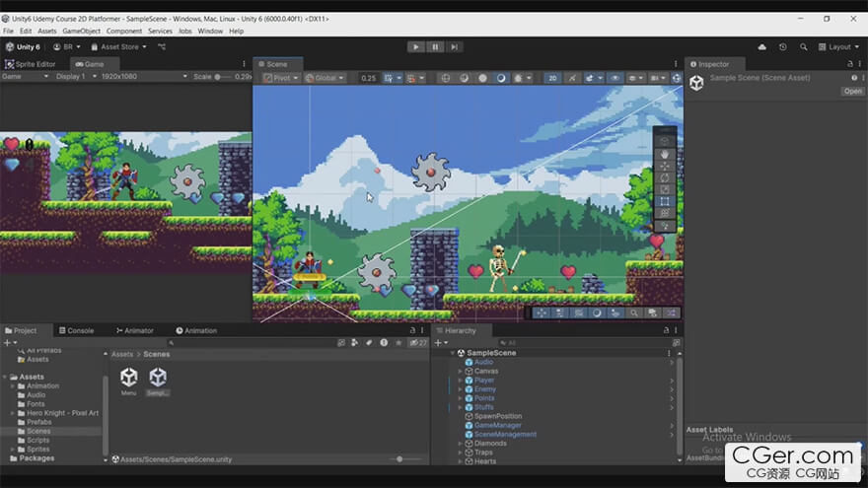The height and width of the screenshot is (488, 868).
Task: Click the Scene camera settings icon
Action: pos(657,78)
